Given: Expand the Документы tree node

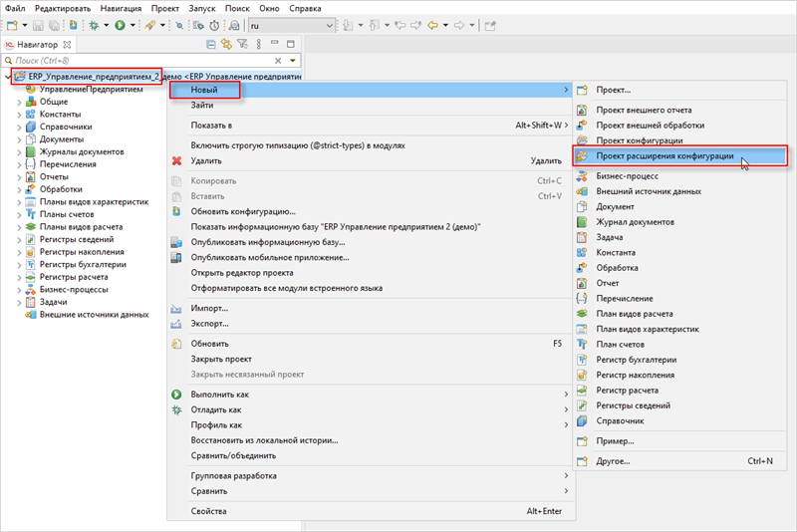Looking at the screenshot, I should coord(19,139).
